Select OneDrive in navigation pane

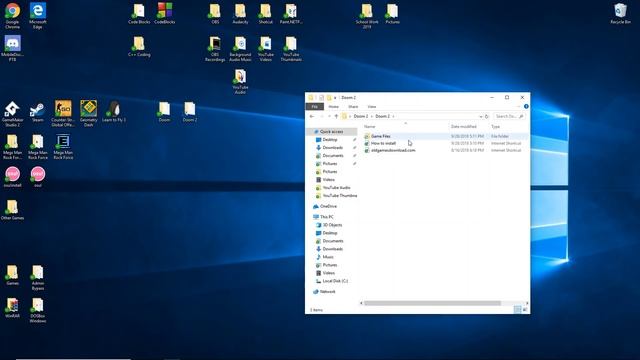[328, 206]
